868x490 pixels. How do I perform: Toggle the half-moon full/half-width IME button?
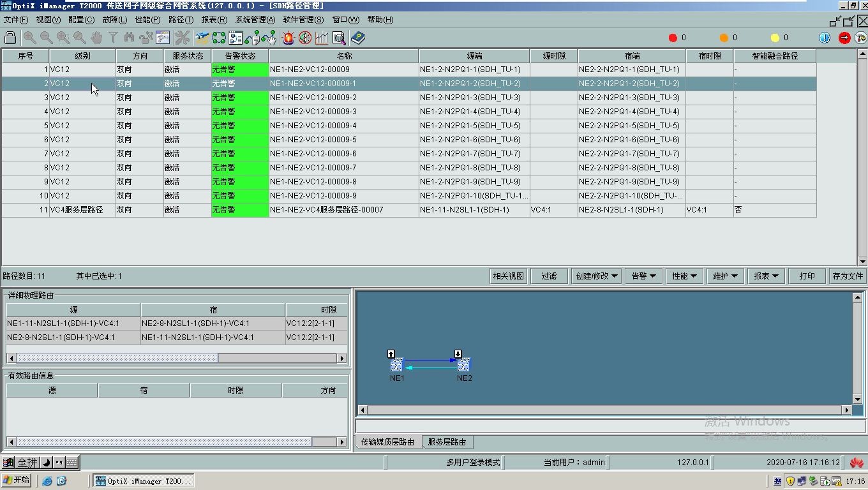[46, 463]
